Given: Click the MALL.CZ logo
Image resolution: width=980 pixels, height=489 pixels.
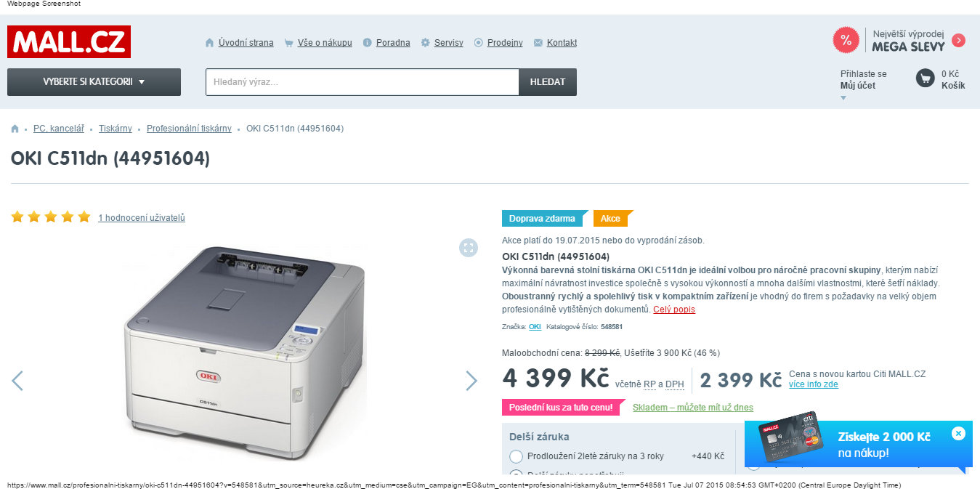Looking at the screenshot, I should pos(69,42).
